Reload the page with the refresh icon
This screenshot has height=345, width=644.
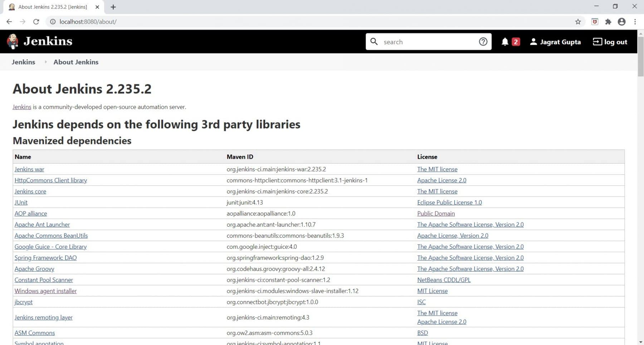pyautogui.click(x=36, y=21)
